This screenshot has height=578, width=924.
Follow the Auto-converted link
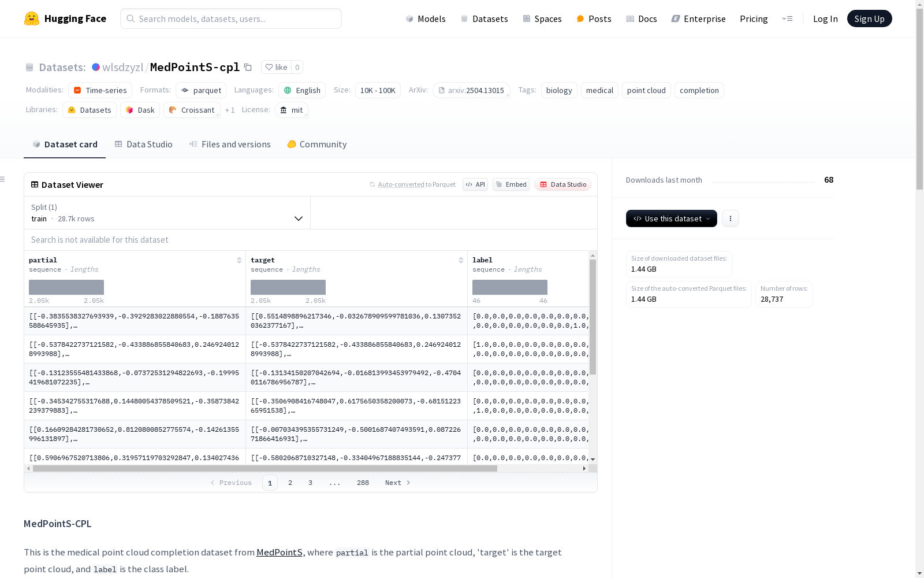pos(401,184)
